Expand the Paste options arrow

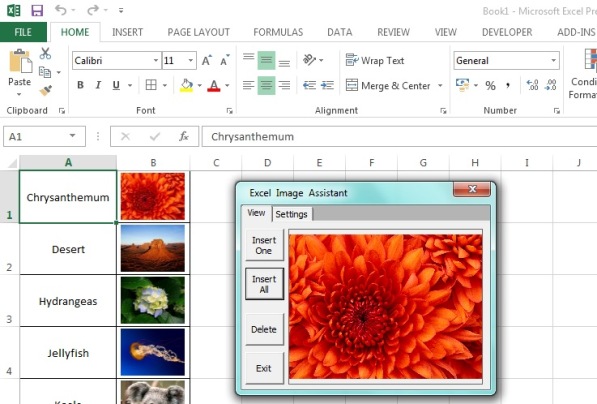pyautogui.click(x=19, y=94)
